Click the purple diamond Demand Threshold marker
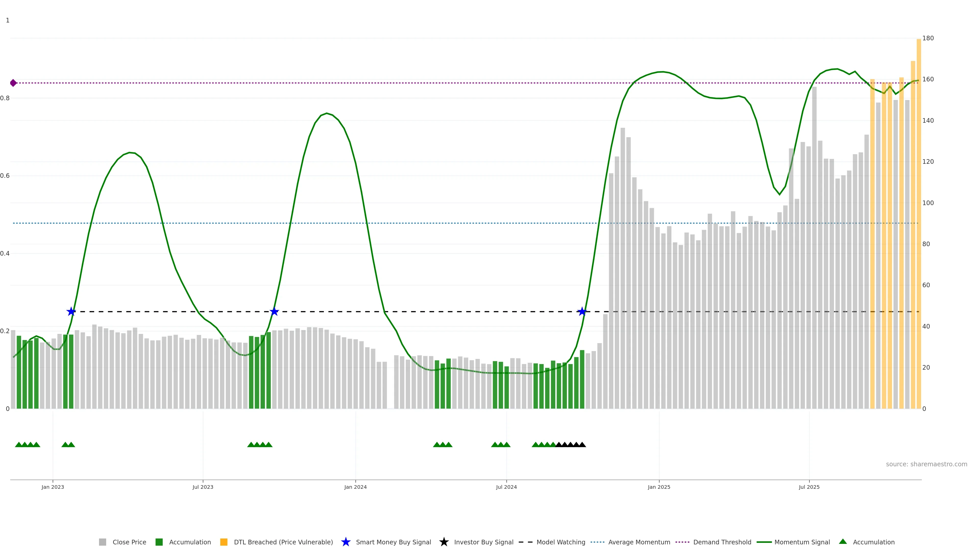 click(13, 83)
